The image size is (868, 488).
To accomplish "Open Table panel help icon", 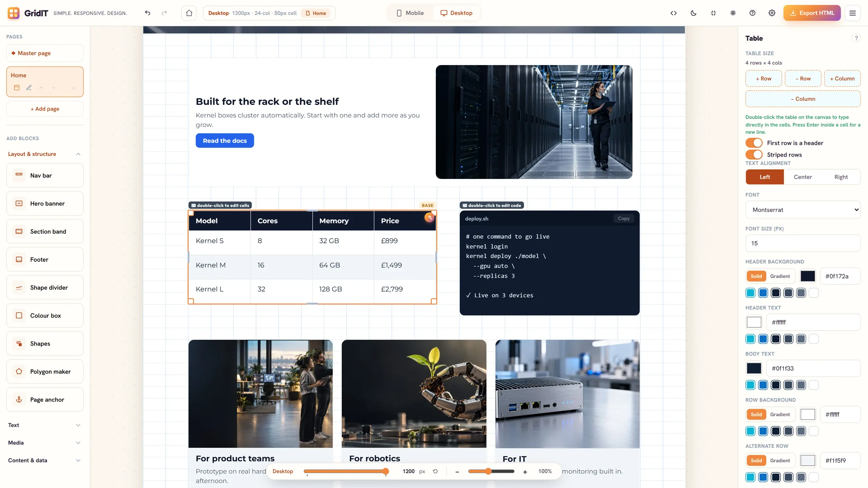I will point(856,38).
